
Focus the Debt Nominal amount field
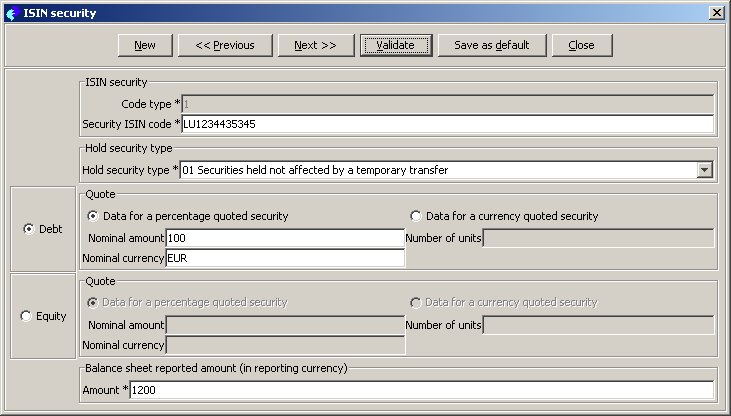[284, 238]
